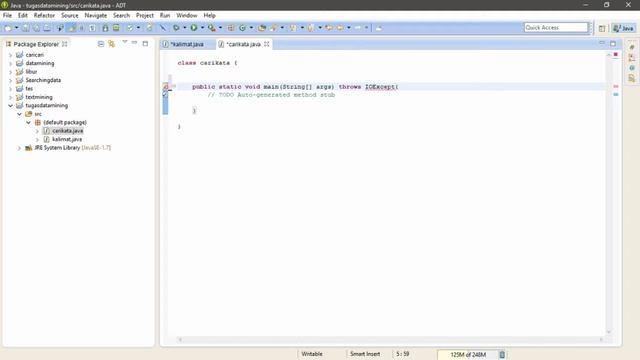The height and width of the screenshot is (360, 640).
Task: Click the New Java Class icon
Action: click(243, 28)
